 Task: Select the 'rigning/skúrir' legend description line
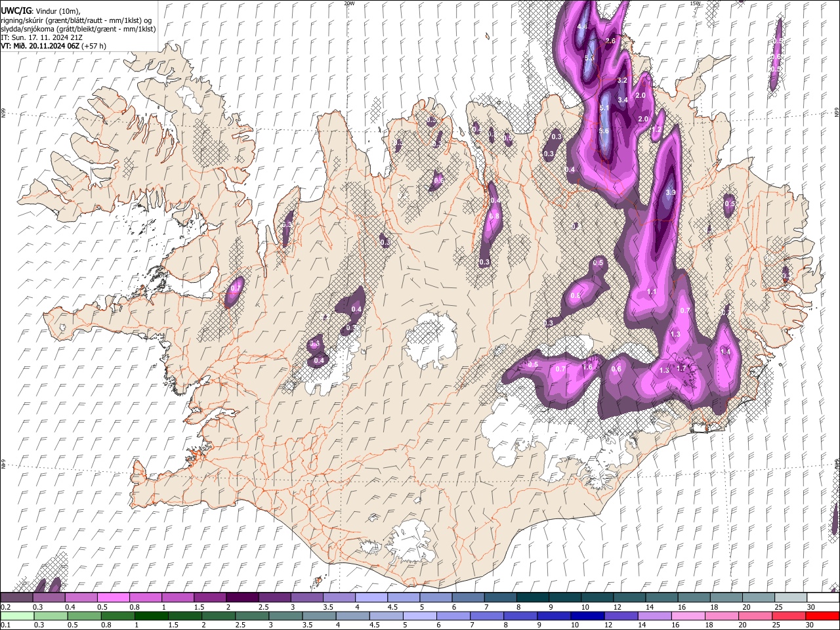[x=76, y=20]
